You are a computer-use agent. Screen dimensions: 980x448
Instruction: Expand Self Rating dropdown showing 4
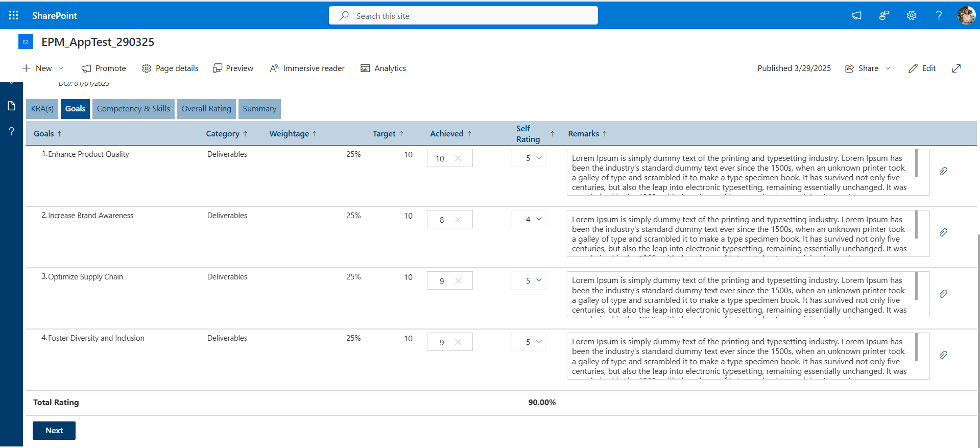point(529,219)
